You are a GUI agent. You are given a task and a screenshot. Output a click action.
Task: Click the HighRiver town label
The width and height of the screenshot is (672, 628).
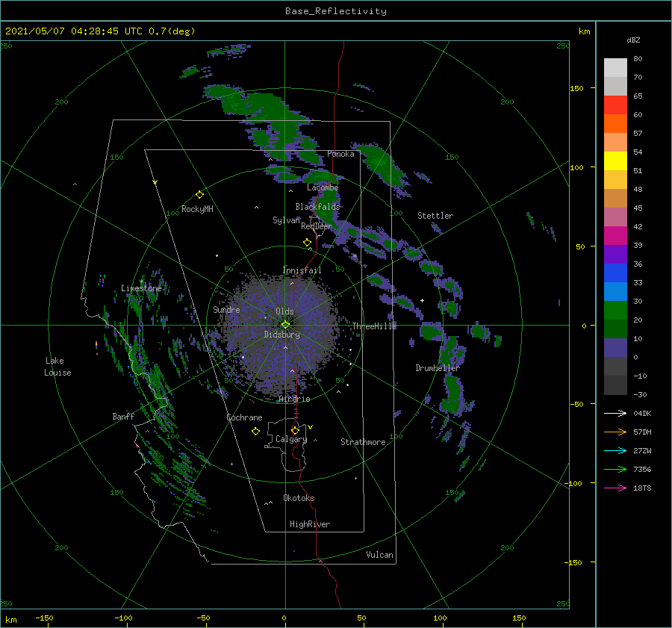[310, 524]
